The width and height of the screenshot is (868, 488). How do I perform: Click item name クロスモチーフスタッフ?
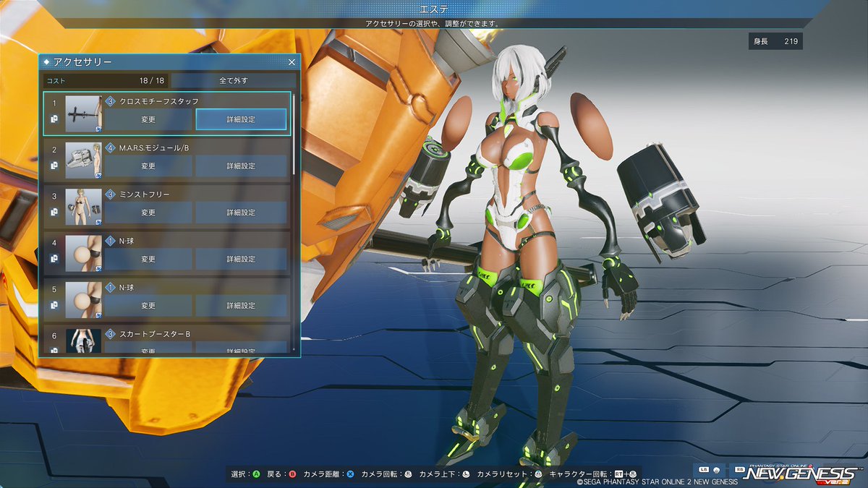pyautogui.click(x=159, y=101)
